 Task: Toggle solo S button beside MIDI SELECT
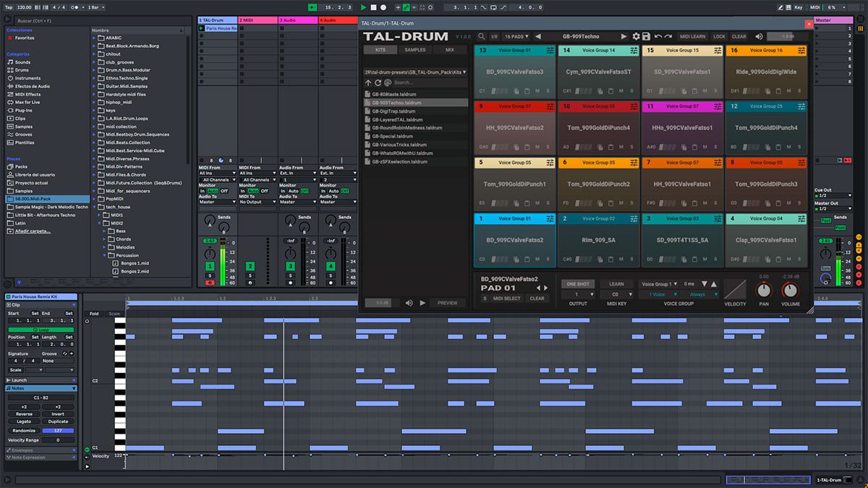[485, 298]
